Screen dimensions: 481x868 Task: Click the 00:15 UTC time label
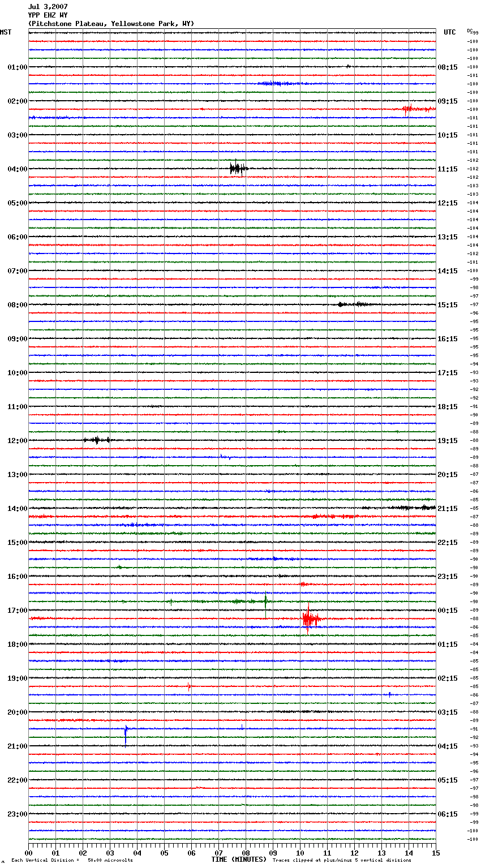pos(448,611)
